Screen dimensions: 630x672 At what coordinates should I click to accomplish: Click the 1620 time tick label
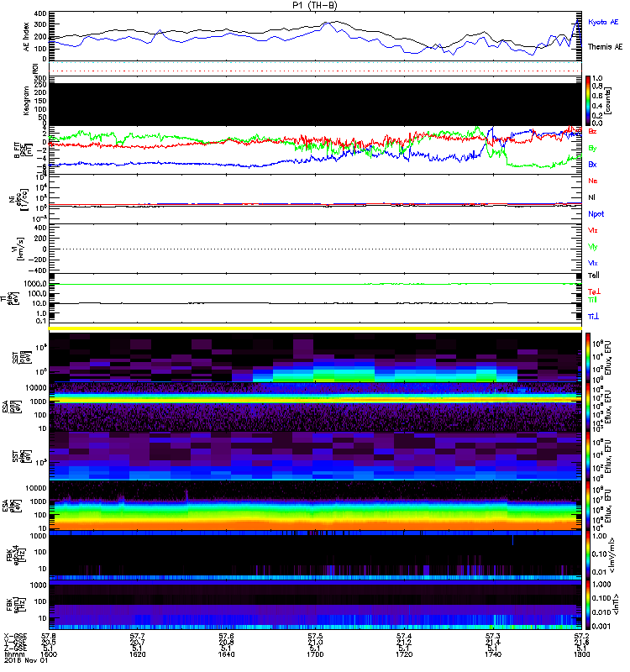(x=138, y=654)
